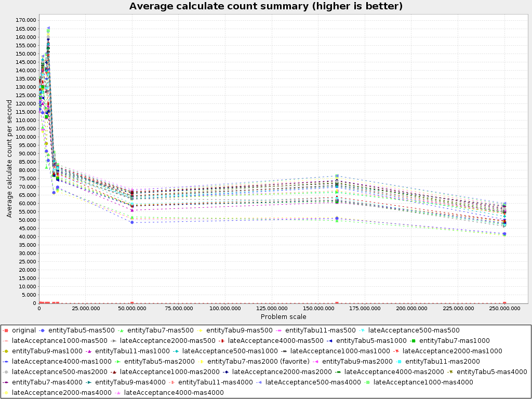This screenshot has height=399, width=532.
Task: Click the lateAcceptance1000-mas500 legend label
Action: pos(59,341)
